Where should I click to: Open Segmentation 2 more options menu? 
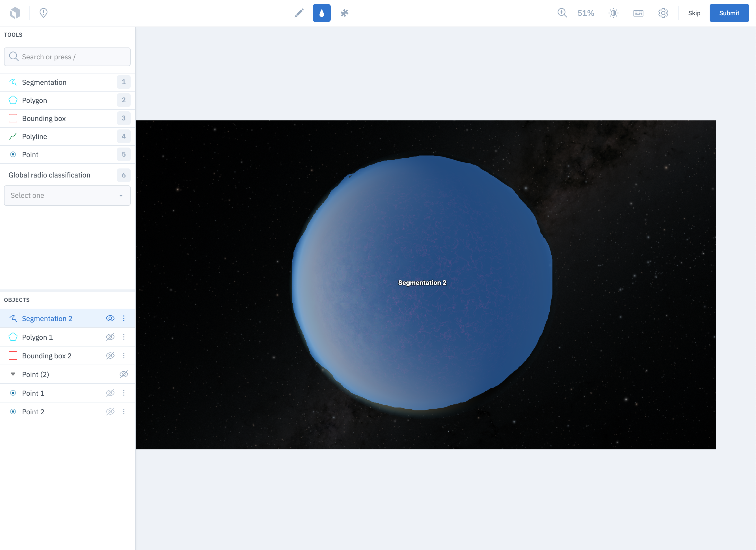(x=124, y=319)
